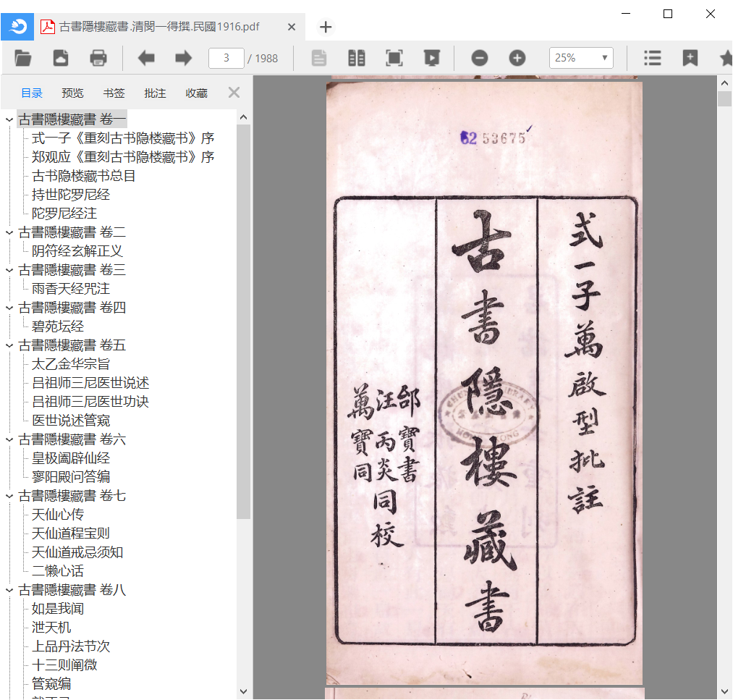The height and width of the screenshot is (700, 733).
Task: Collapse the 古書隱樓藏書 卷八 tree node
Action: tap(9, 590)
